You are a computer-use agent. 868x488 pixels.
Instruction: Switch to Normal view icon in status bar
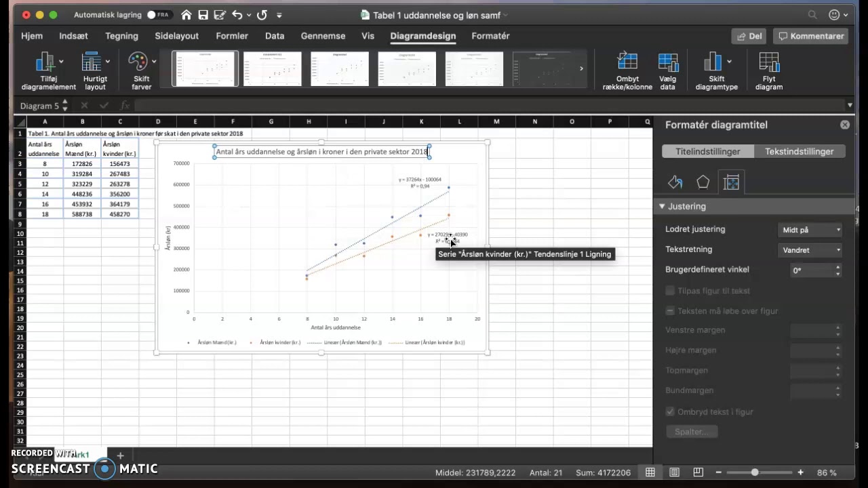(650, 472)
